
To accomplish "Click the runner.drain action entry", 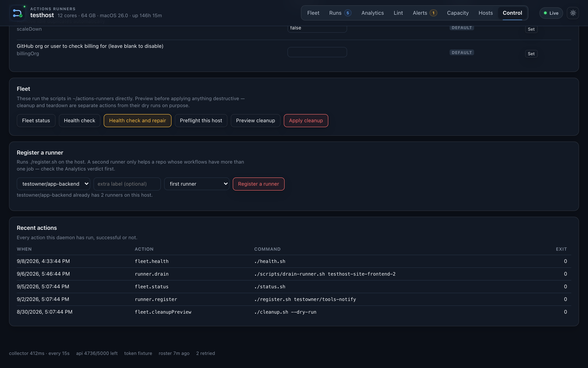I will [152, 274].
